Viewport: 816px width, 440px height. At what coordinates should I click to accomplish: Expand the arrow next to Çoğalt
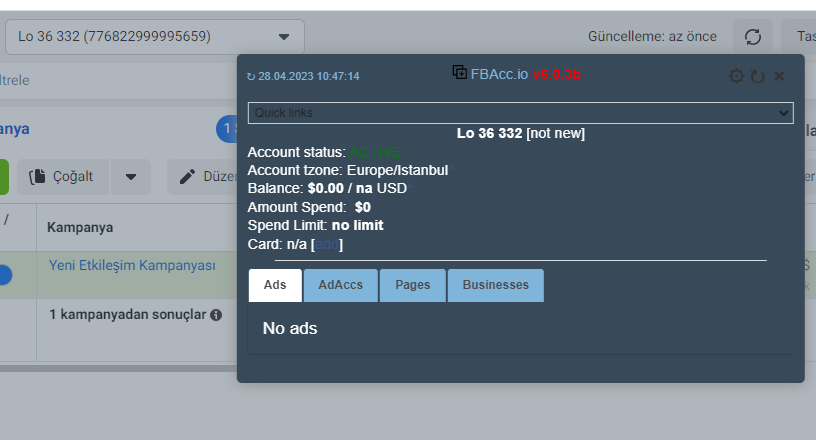pyautogui.click(x=131, y=177)
